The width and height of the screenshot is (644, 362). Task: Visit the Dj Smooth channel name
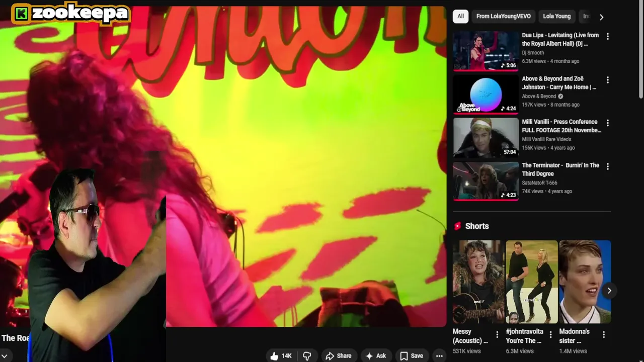click(533, 53)
